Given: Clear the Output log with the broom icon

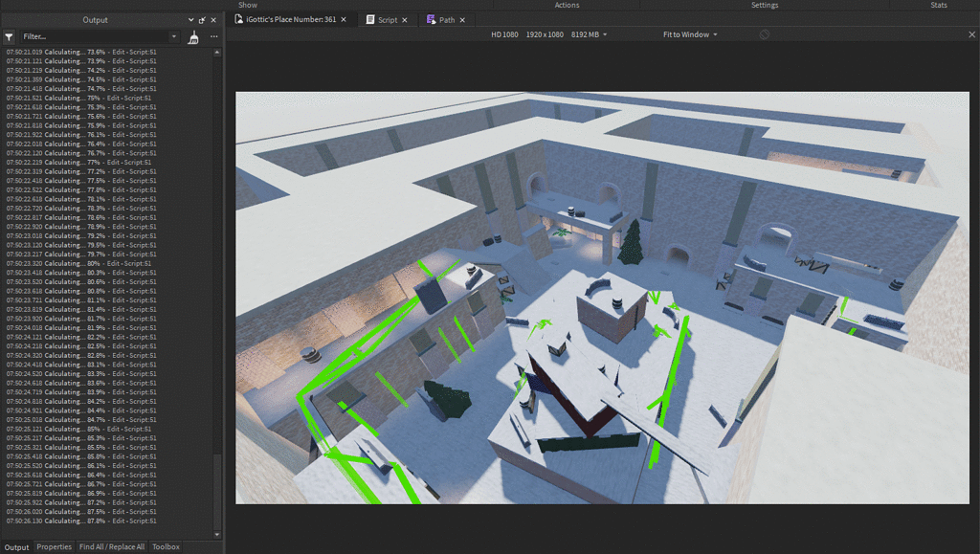Looking at the screenshot, I should click(193, 36).
